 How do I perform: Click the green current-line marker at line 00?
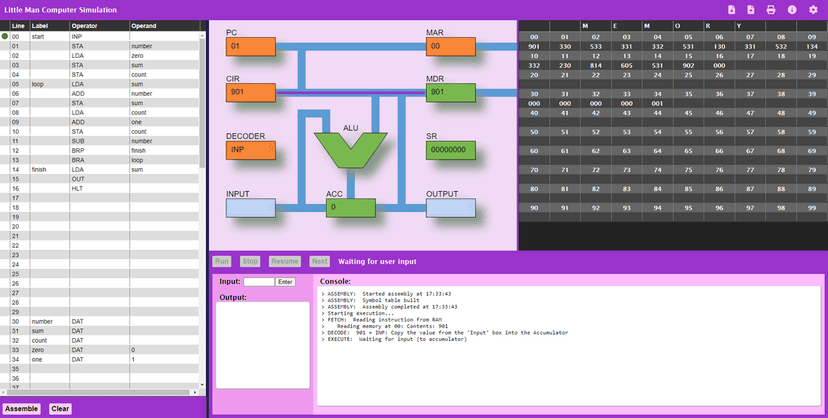pyautogui.click(x=5, y=36)
